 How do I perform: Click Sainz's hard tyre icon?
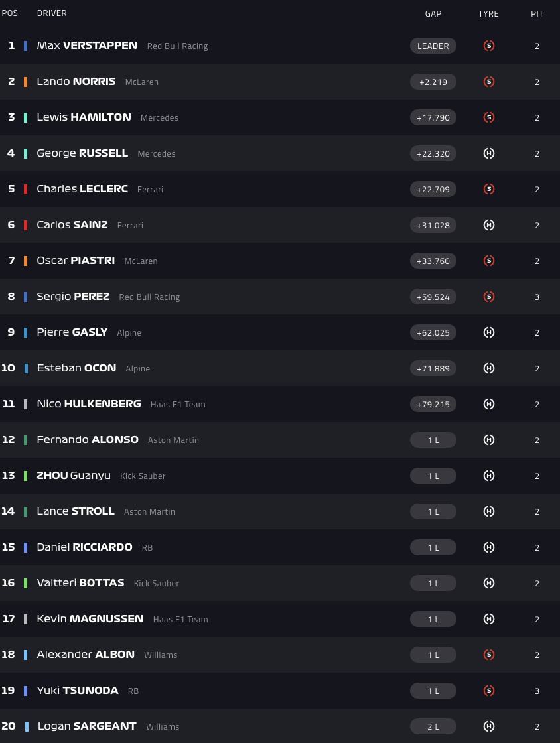(x=489, y=225)
